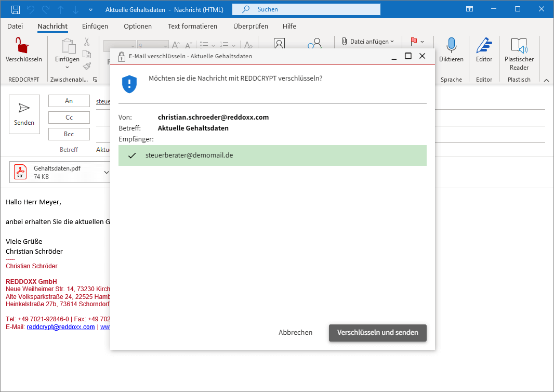Click the REDDCRYPT Verschlüsseln lock icon
554x392 pixels.
point(22,46)
